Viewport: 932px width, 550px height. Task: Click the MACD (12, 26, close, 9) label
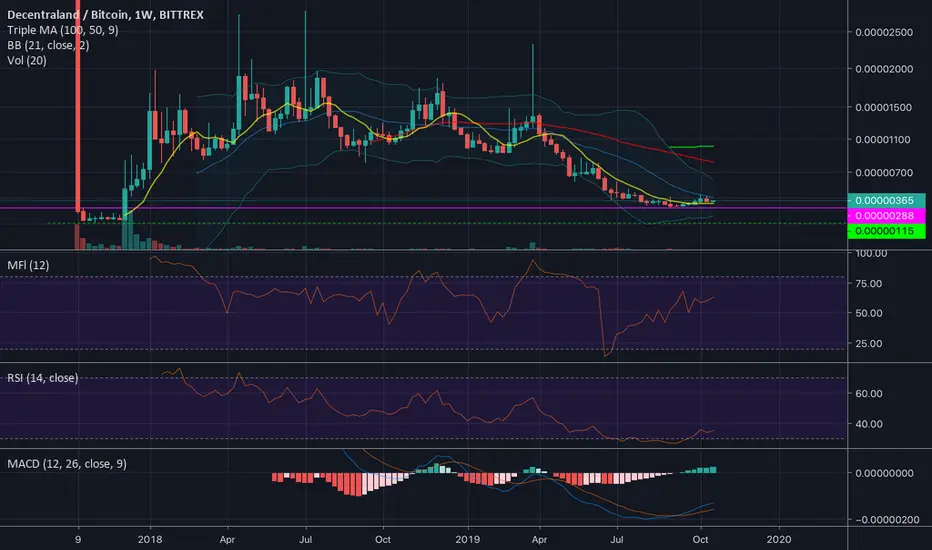67,464
